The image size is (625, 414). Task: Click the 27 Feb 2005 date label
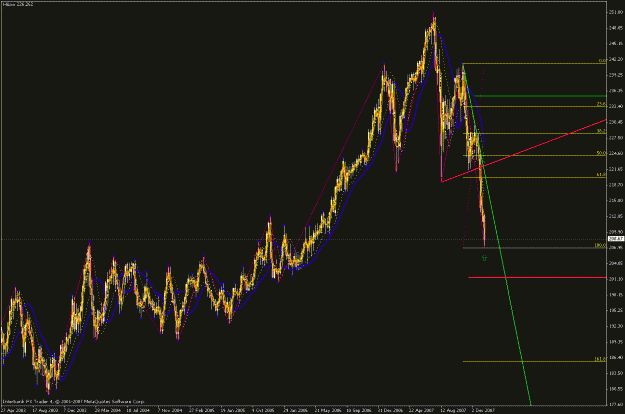click(x=201, y=410)
